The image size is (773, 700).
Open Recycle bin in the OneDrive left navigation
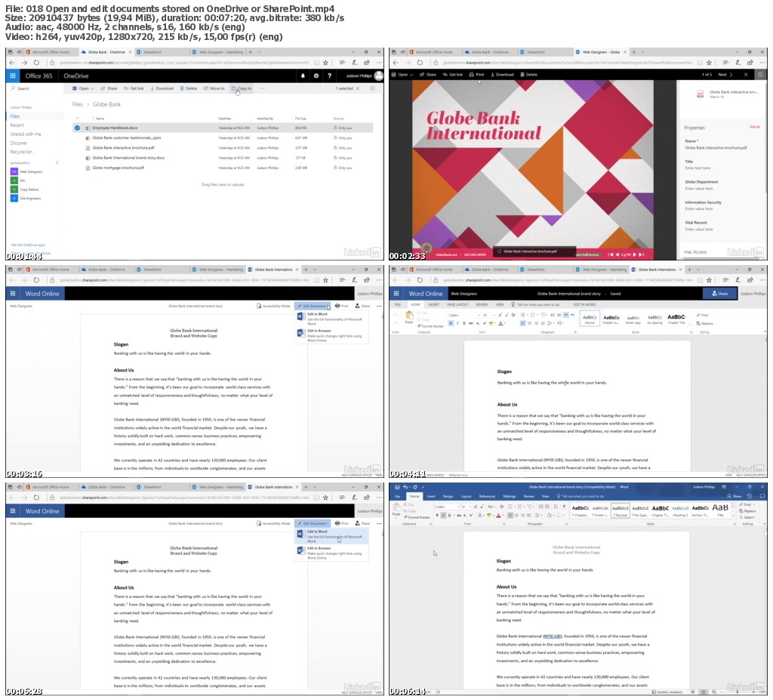21,152
